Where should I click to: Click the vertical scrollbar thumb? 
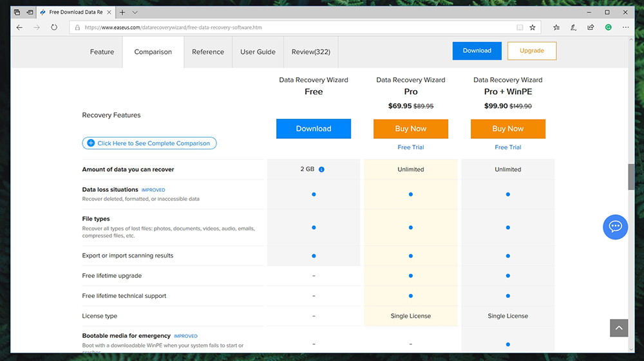(631, 177)
